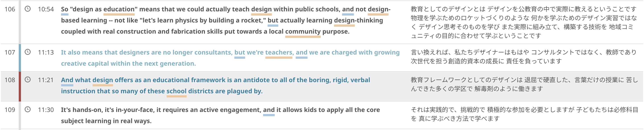This screenshot has height=130, width=644.
Task: Select row number 108
Action: [x=10, y=80]
